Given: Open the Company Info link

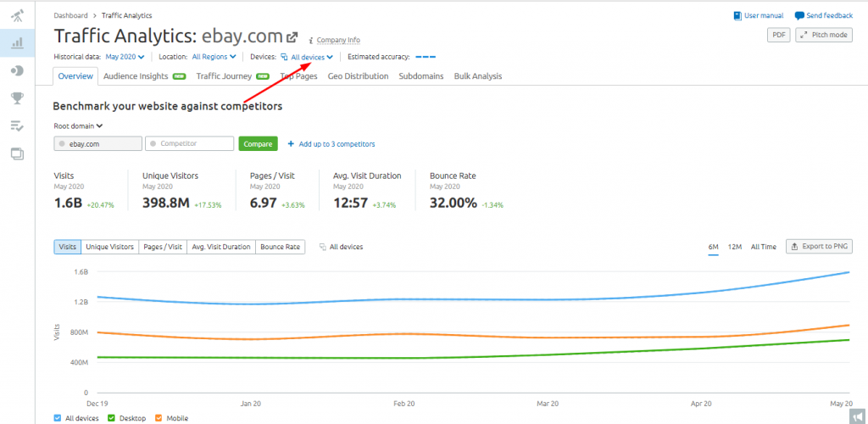Looking at the screenshot, I should tap(338, 41).
